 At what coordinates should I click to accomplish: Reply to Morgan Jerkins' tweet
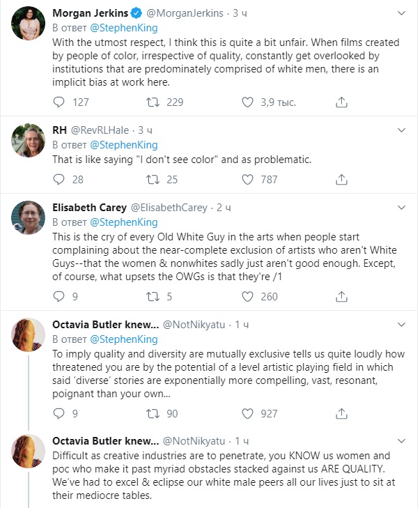click(59, 102)
